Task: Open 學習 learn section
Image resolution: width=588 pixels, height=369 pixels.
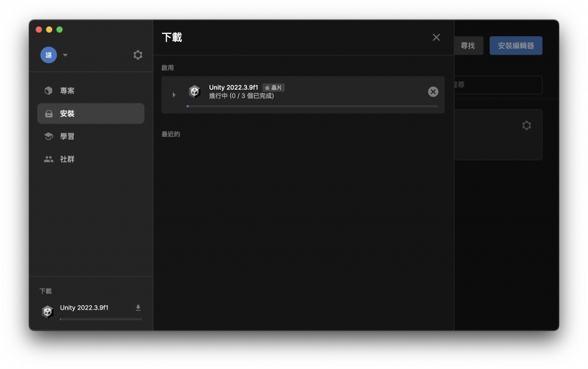Action: click(x=91, y=136)
